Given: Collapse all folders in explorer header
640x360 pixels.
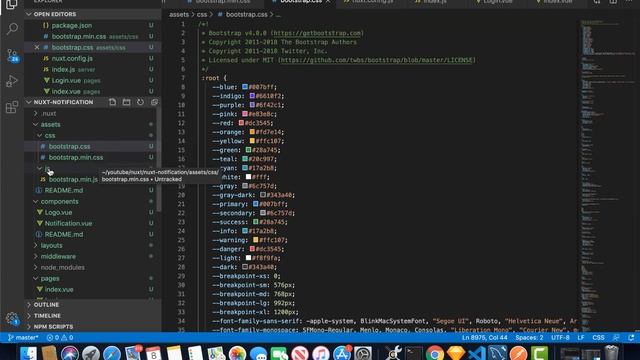Looking at the screenshot, I should (154, 102).
